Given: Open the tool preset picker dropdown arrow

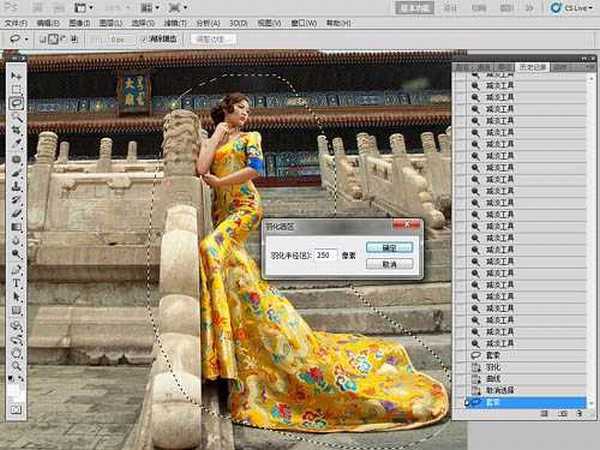Looking at the screenshot, I should tap(28, 39).
